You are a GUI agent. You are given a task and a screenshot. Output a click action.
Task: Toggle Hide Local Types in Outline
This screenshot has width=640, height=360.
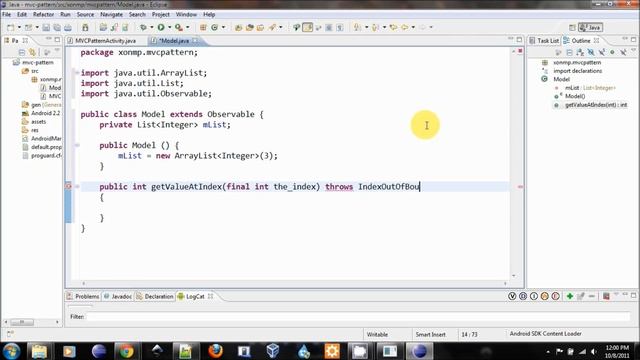tap(623, 52)
